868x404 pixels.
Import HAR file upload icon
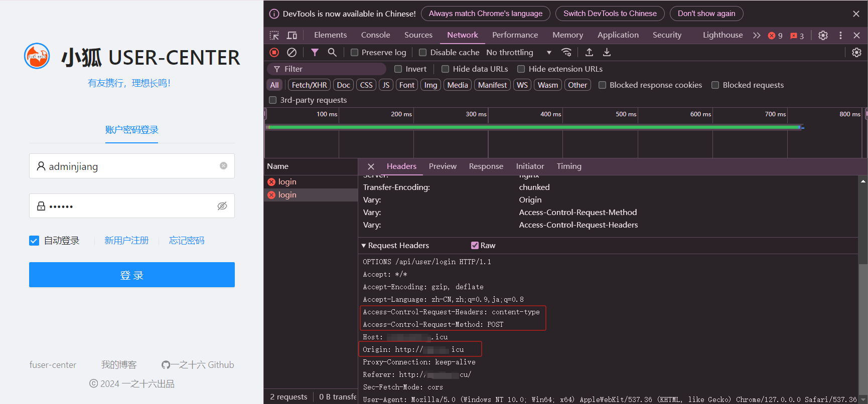click(589, 52)
